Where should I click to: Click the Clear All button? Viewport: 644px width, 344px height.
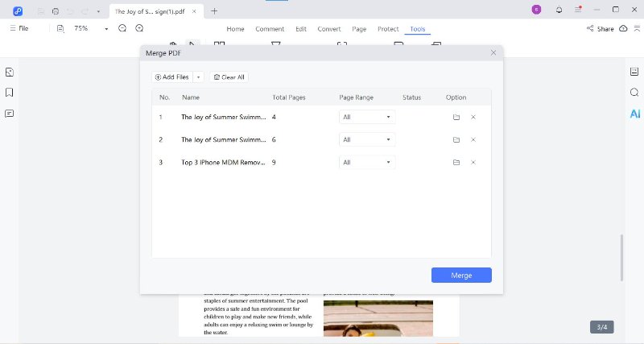tap(229, 77)
